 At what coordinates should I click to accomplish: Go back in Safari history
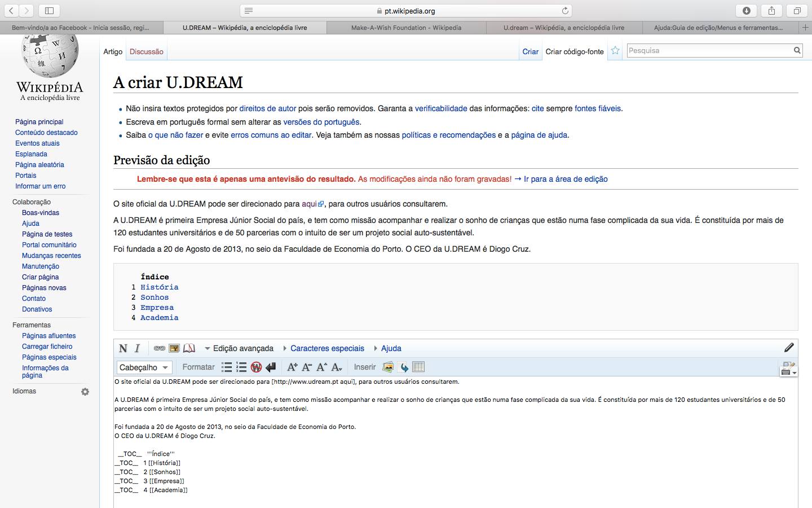11,11
